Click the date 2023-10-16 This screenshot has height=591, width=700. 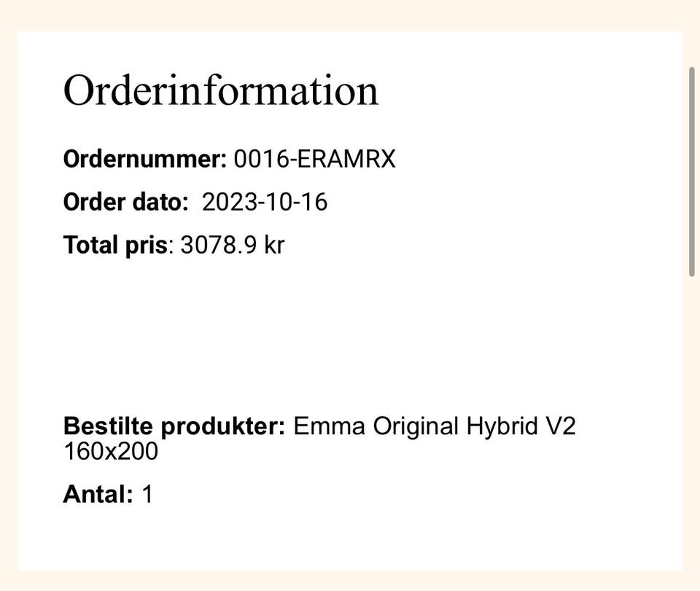tap(265, 202)
